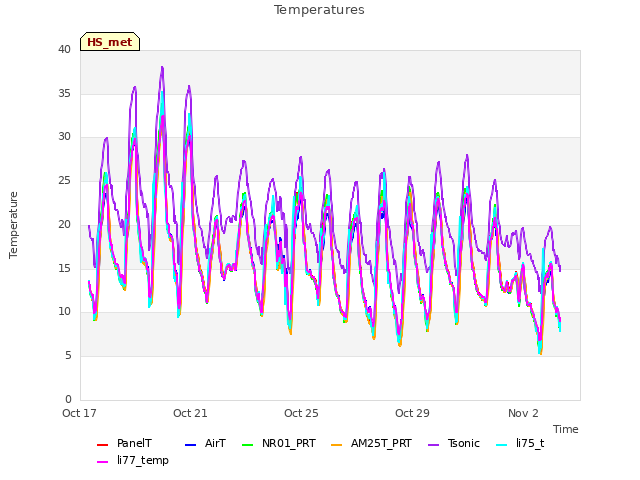Hide the NR01_PRT series via legend
Screen dimensions: 640x480
pyautogui.click(x=279, y=444)
